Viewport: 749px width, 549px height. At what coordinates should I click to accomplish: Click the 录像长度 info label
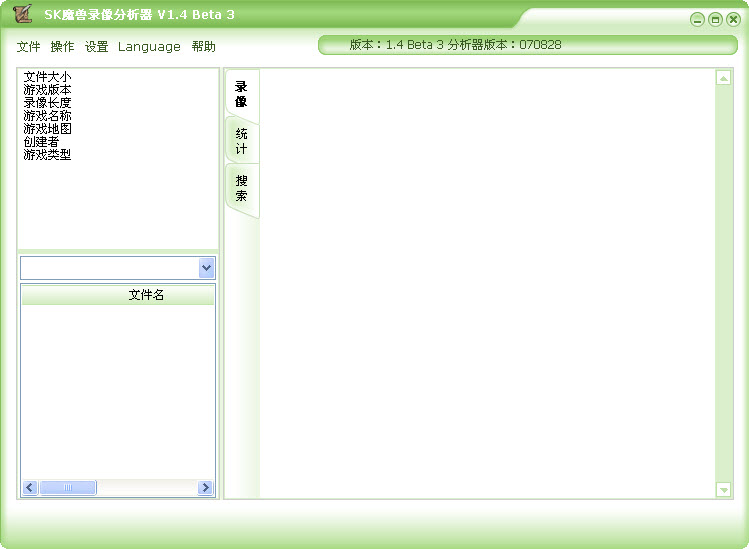pyautogui.click(x=47, y=103)
